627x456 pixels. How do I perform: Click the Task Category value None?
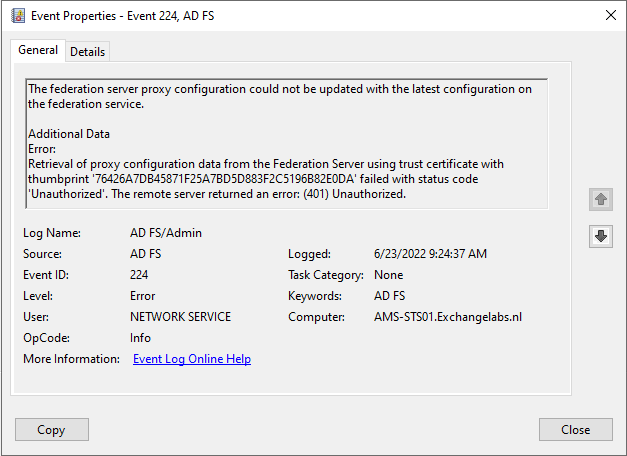(388, 275)
